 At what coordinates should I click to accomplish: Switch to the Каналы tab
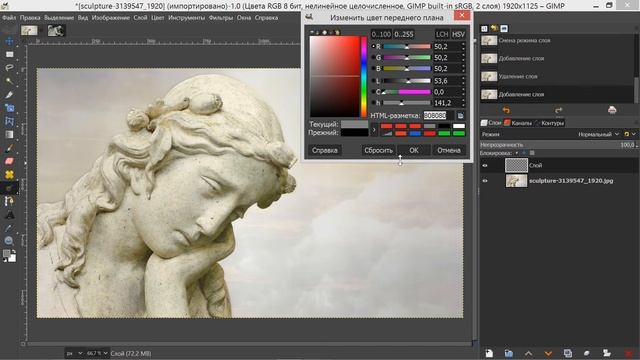[x=518, y=123]
